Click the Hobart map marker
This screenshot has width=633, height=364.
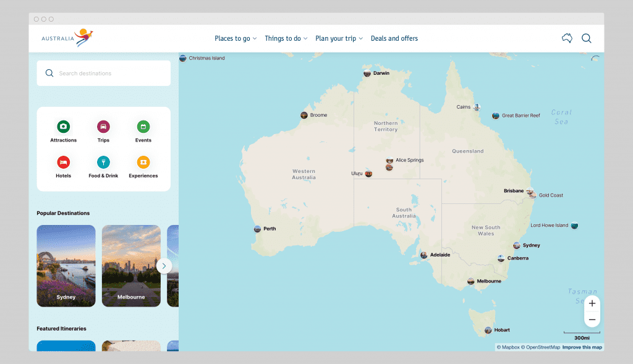(x=488, y=330)
